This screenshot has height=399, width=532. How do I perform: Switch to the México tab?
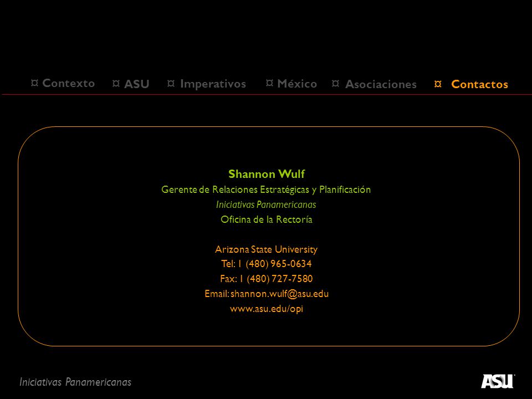(297, 84)
